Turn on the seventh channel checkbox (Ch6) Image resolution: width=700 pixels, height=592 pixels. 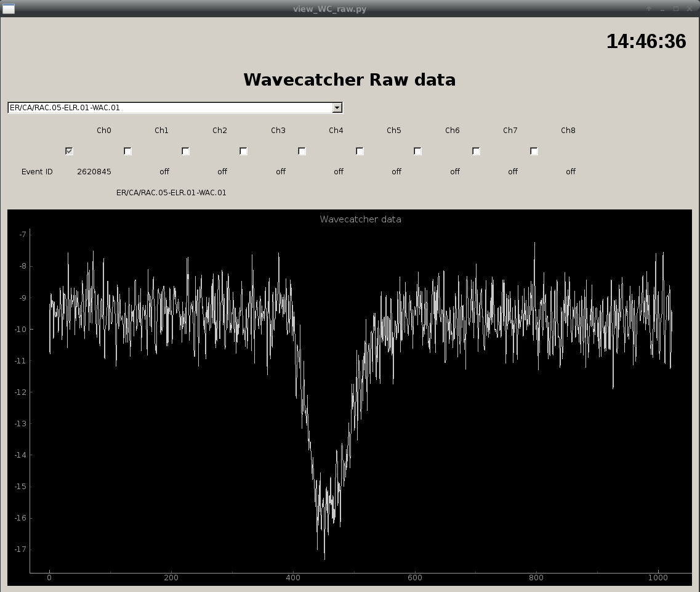tap(417, 151)
